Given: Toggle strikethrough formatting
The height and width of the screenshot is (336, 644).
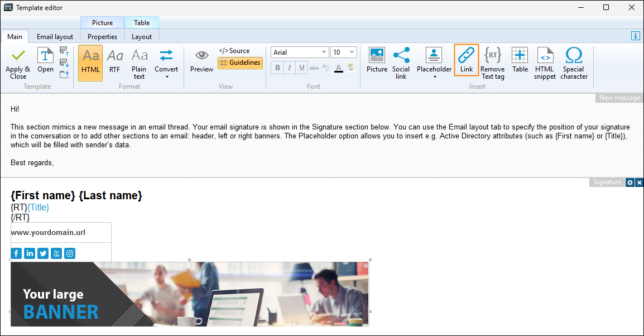Looking at the screenshot, I should coord(314,68).
